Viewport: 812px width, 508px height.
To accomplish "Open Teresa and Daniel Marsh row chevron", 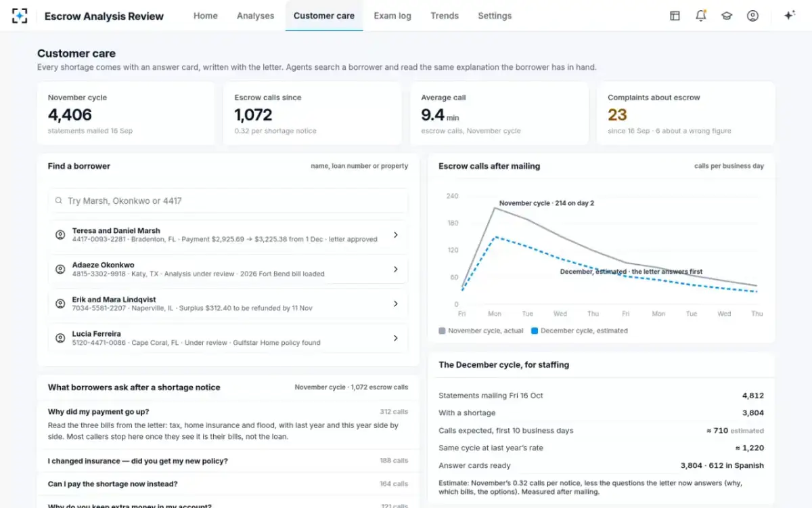I will point(396,235).
